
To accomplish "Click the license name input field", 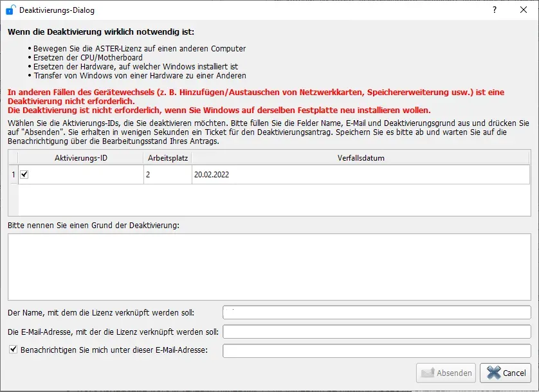I will (376, 313).
